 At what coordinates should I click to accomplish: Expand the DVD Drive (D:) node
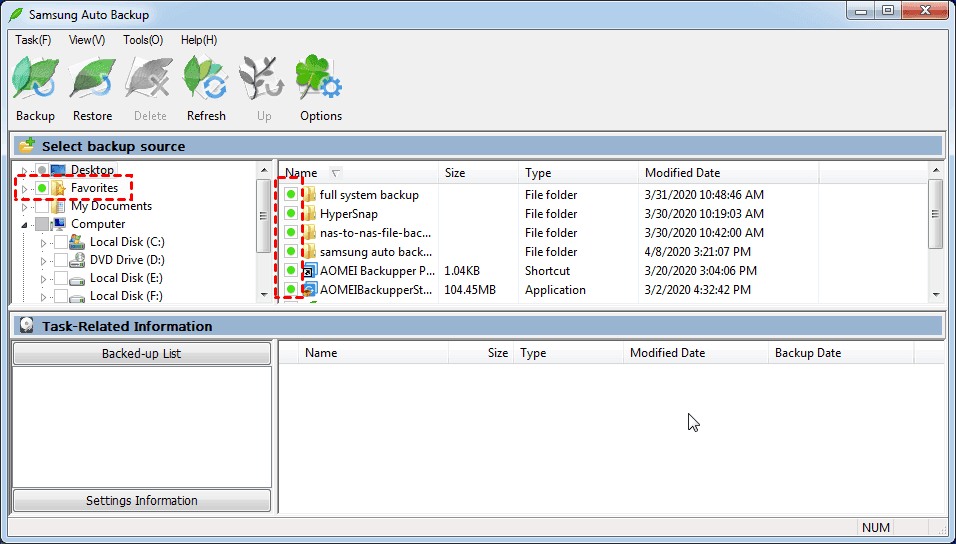43,261
